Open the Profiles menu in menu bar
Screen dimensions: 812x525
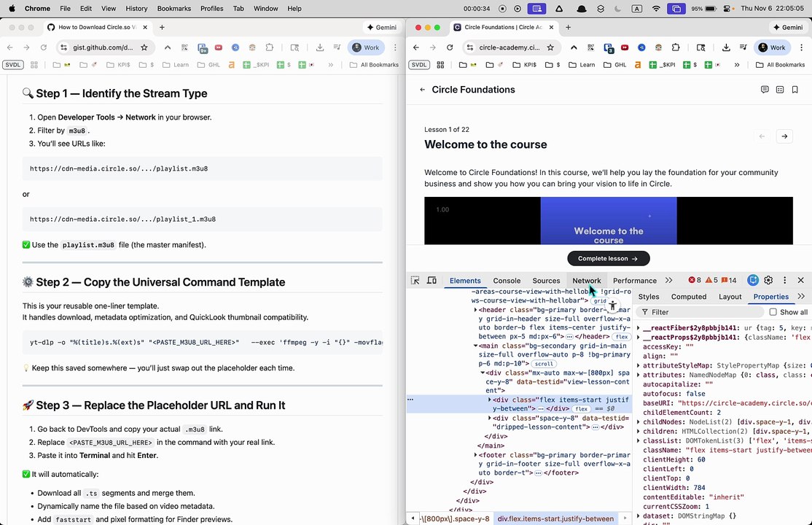point(212,8)
